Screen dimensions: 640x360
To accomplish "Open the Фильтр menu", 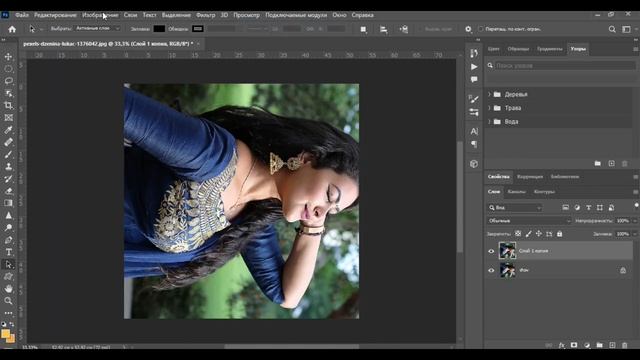I will [205, 15].
